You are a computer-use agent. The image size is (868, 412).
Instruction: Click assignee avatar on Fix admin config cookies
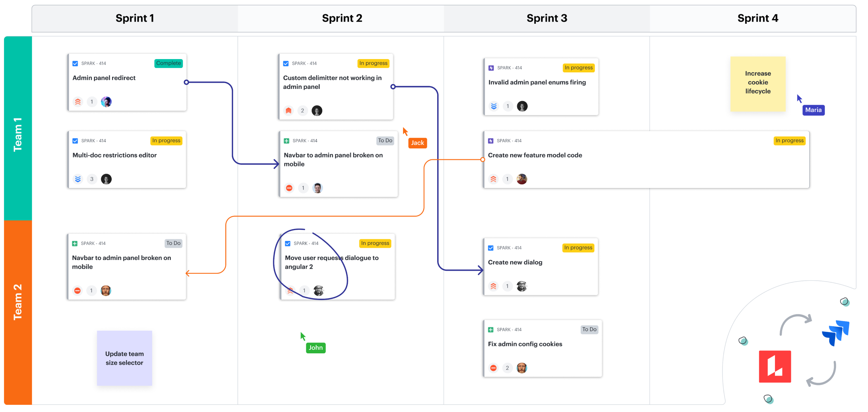pyautogui.click(x=522, y=368)
